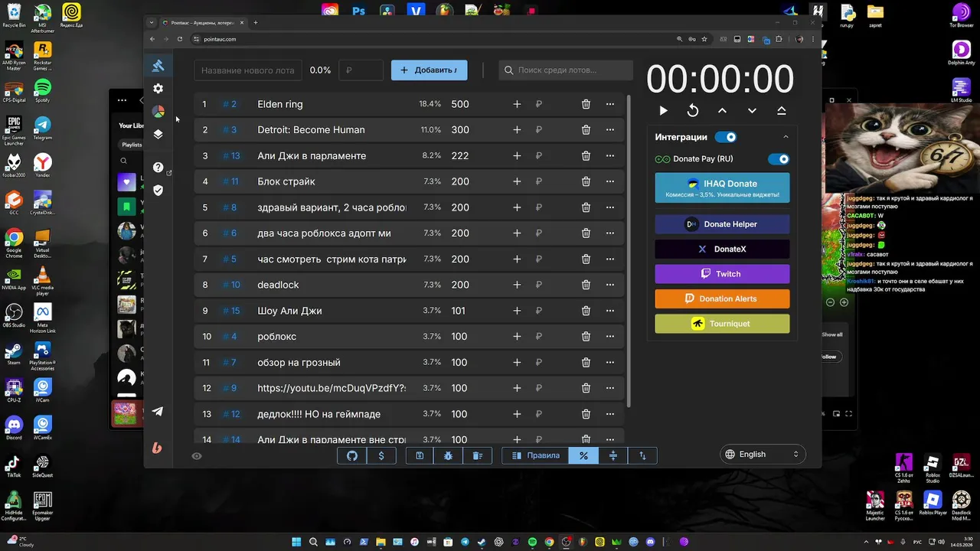Open the English language dropdown
This screenshot has height=551, width=980.
pyautogui.click(x=763, y=454)
